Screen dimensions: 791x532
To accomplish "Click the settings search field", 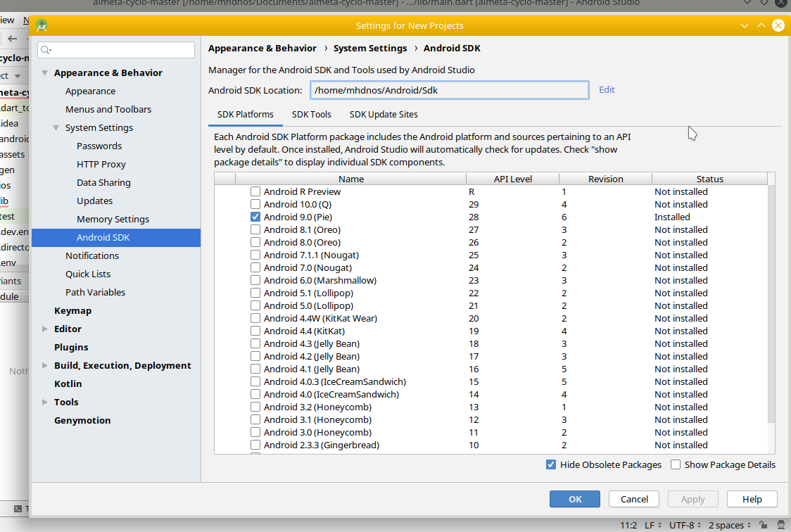I will (116, 50).
